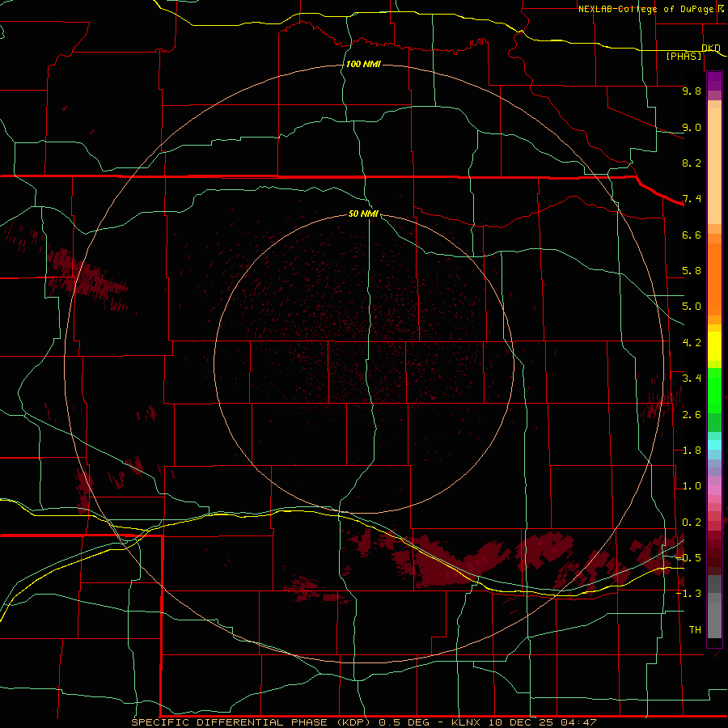
Task: Click the 3.4 scale value
Action: [x=692, y=379]
